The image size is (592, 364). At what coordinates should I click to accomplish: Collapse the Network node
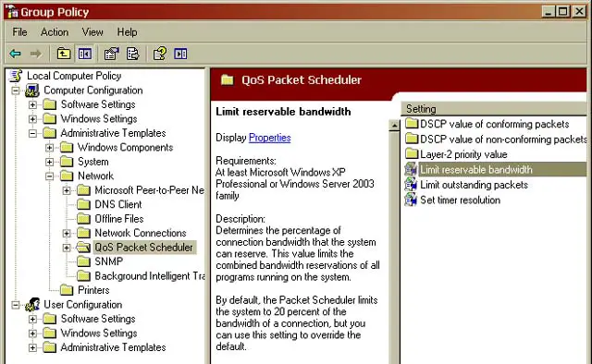tap(49, 176)
